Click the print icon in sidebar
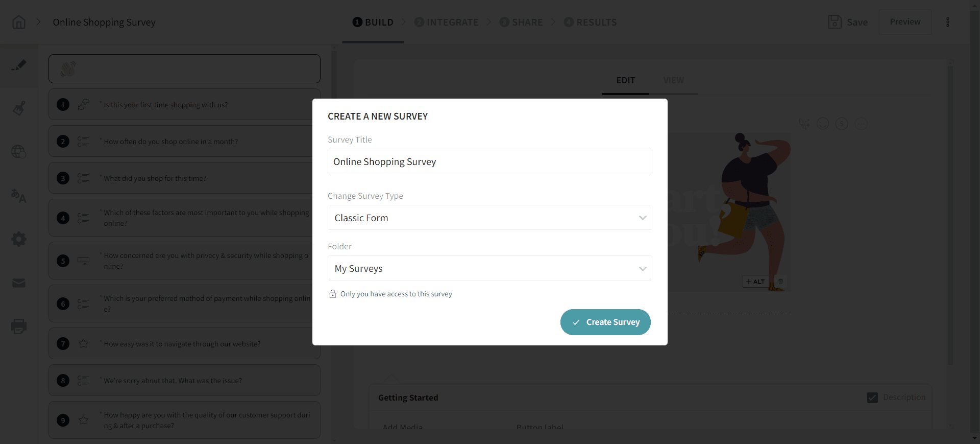 tap(19, 326)
